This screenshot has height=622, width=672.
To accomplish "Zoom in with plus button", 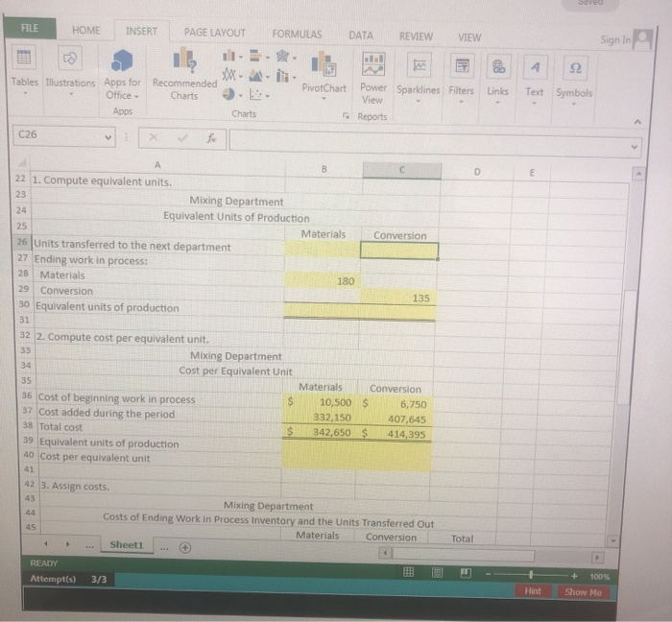I will (x=574, y=576).
